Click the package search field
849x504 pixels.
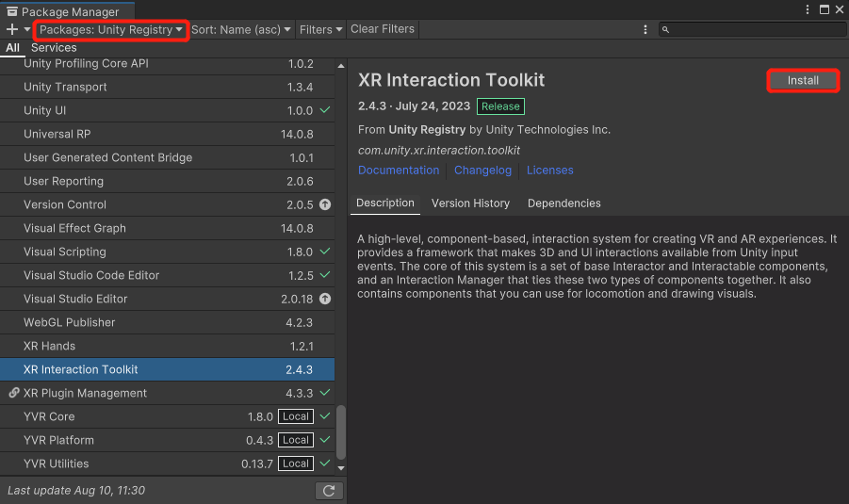752,30
